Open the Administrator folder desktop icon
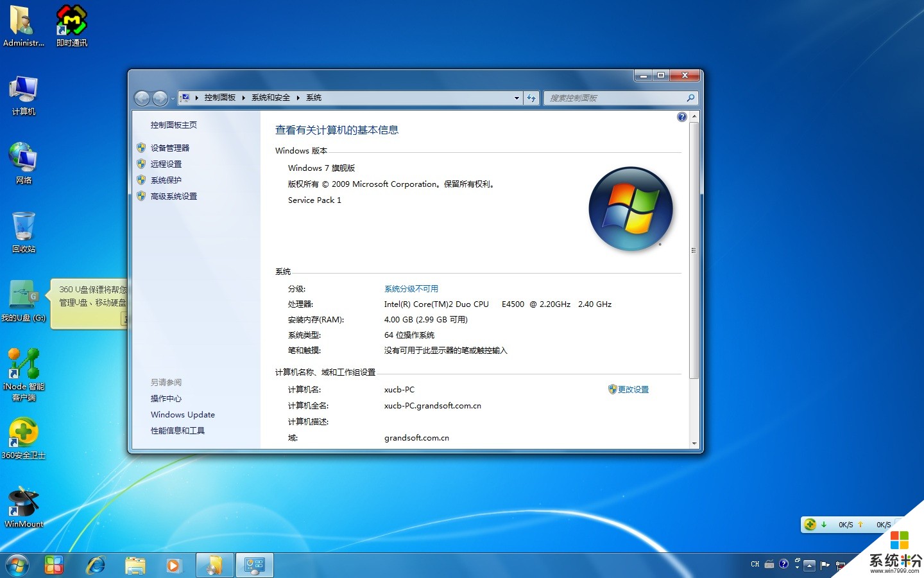Screen dimensions: 924x578 point(23,26)
